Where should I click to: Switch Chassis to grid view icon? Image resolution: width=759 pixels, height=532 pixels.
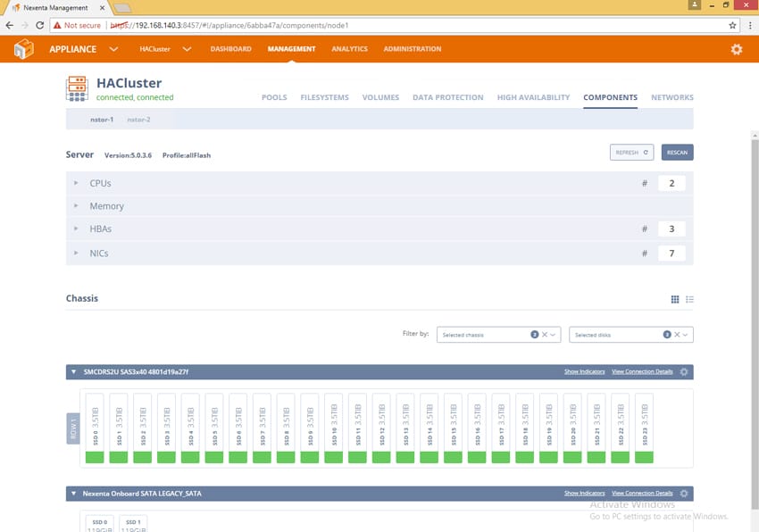[x=675, y=299]
